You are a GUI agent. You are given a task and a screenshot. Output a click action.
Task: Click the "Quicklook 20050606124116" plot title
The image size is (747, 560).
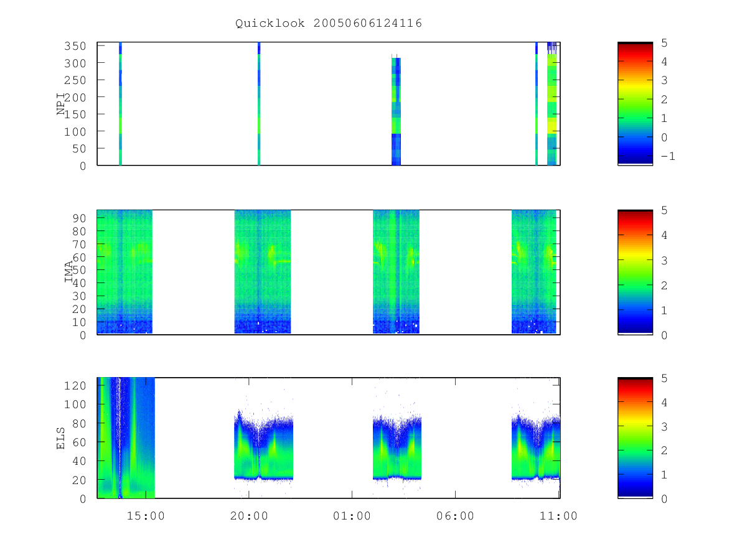pyautogui.click(x=329, y=24)
